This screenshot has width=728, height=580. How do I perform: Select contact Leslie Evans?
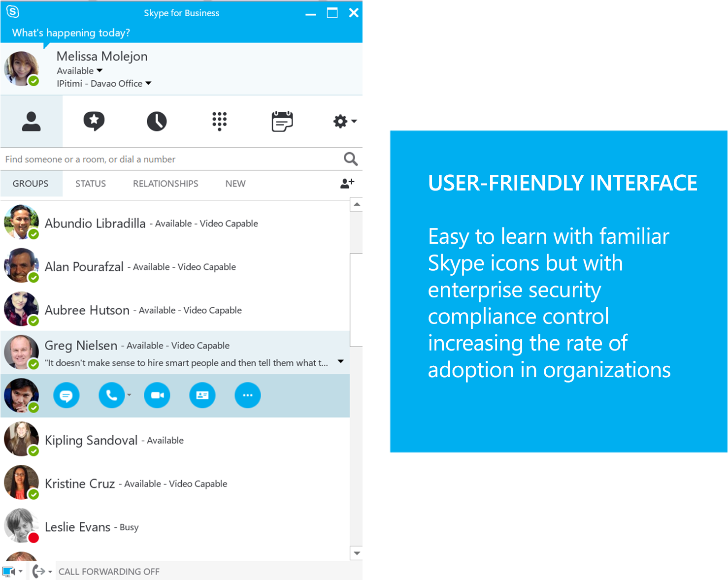click(175, 526)
